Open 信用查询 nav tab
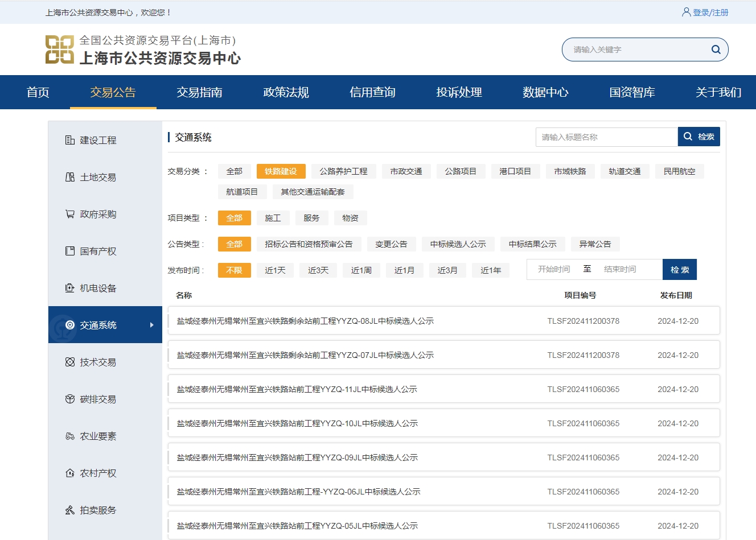The image size is (756, 540). [x=373, y=92]
